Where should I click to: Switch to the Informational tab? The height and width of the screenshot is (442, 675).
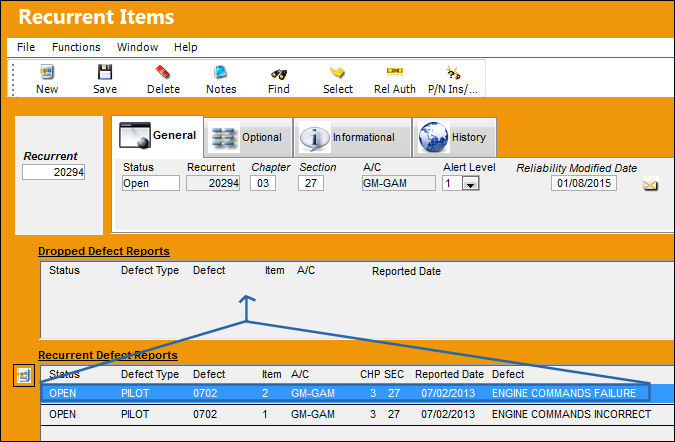(352, 137)
